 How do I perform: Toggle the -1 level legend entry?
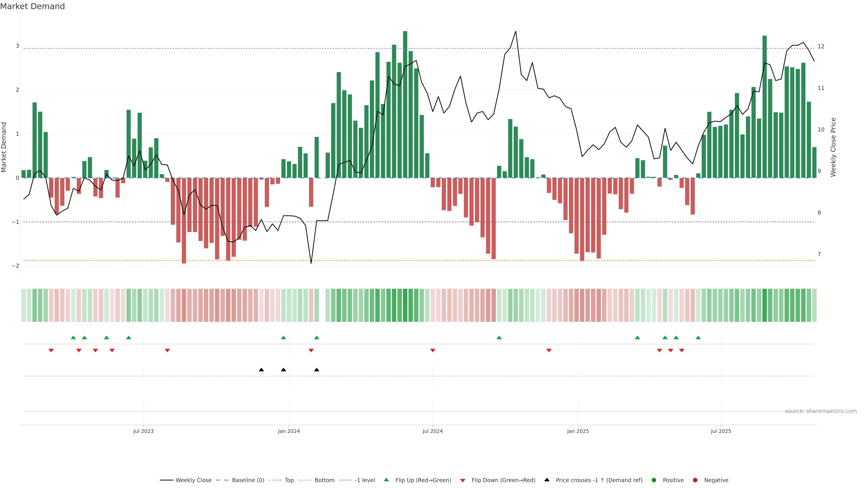pyautogui.click(x=365, y=480)
